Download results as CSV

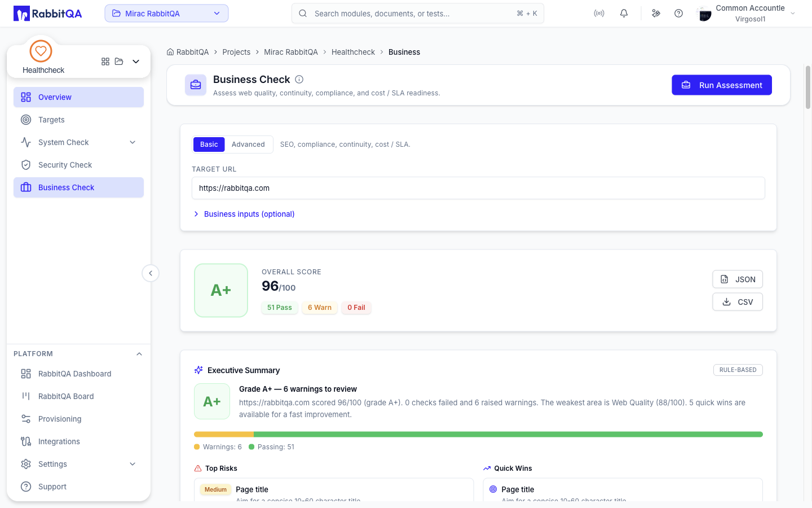(x=738, y=302)
